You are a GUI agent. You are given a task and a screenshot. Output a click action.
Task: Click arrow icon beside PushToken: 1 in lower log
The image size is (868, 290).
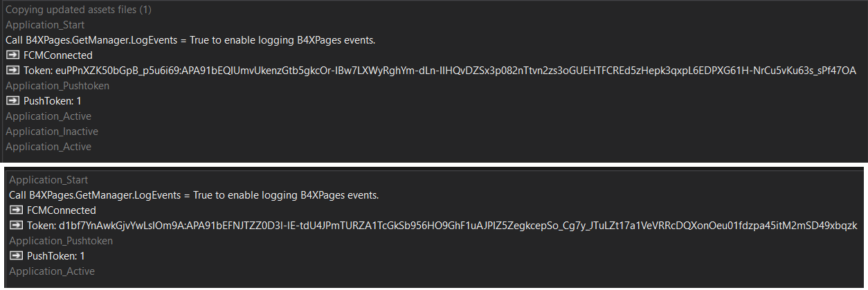(16, 256)
